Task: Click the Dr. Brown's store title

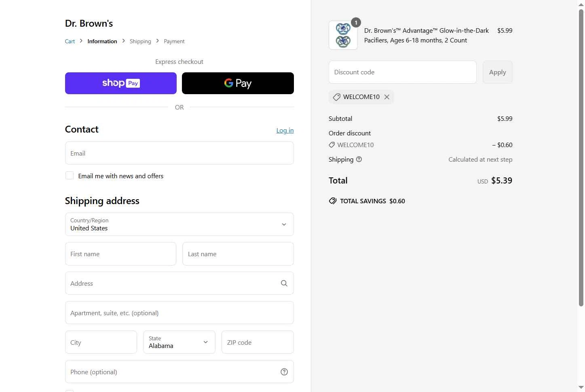Action: click(x=89, y=23)
